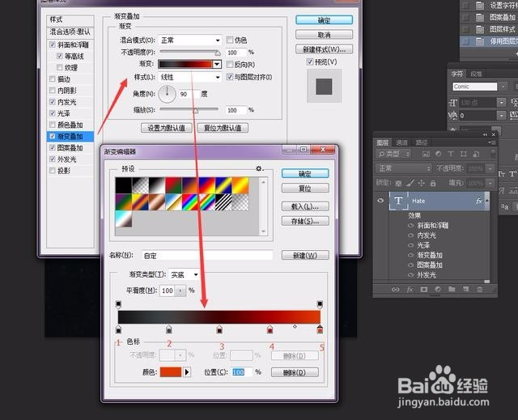Switch to the 通道 tab
The height and width of the screenshot is (420, 518).
pyautogui.click(x=401, y=142)
